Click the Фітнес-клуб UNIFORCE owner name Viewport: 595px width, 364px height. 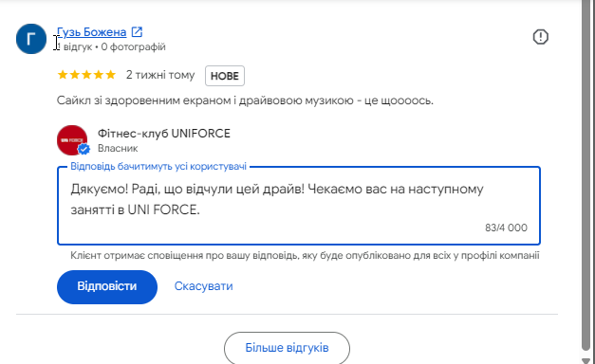164,134
